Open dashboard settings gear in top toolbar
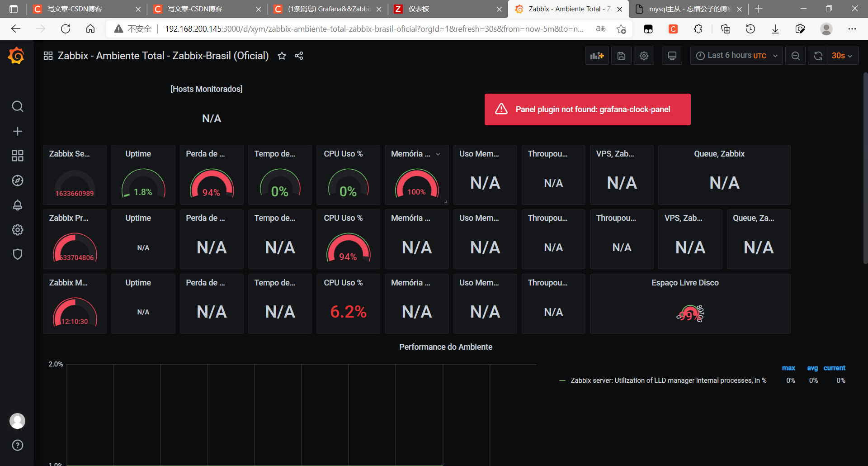 pos(644,56)
